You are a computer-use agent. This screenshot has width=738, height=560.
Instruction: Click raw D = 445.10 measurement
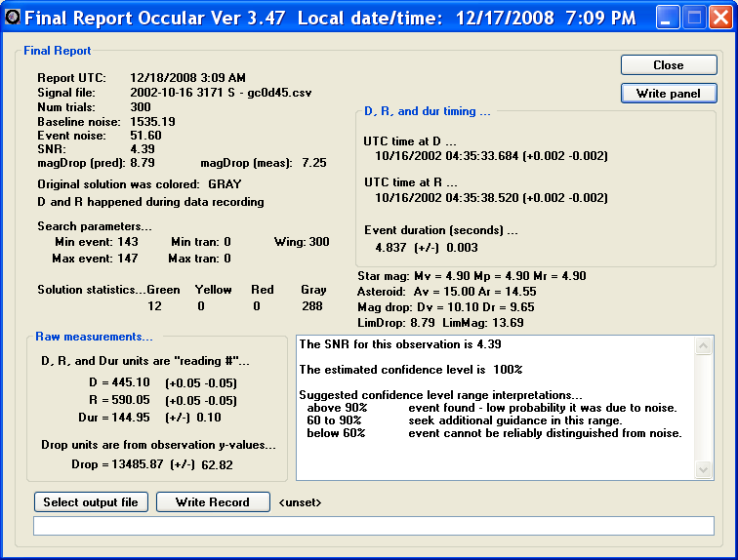119,382
